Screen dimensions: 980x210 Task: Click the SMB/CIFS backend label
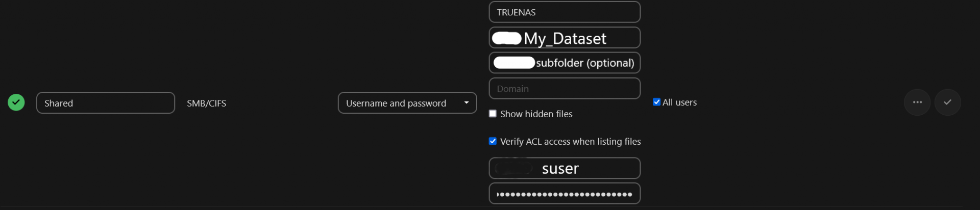point(206,103)
